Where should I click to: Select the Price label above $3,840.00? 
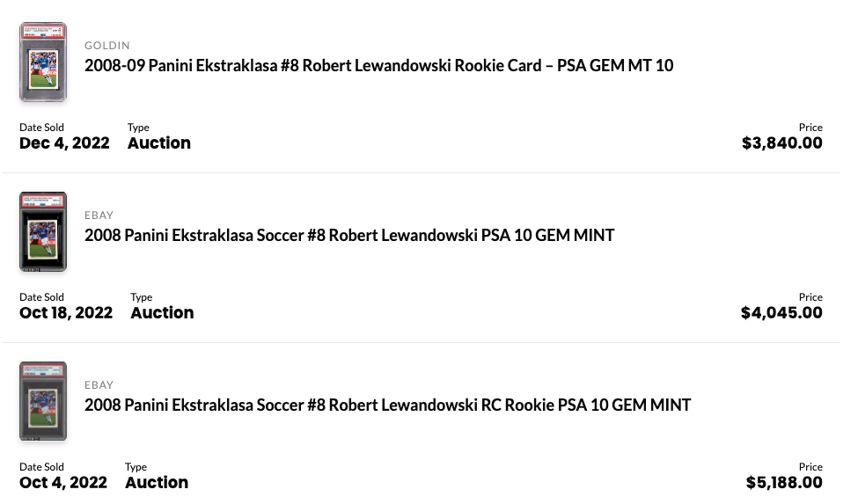(x=810, y=128)
